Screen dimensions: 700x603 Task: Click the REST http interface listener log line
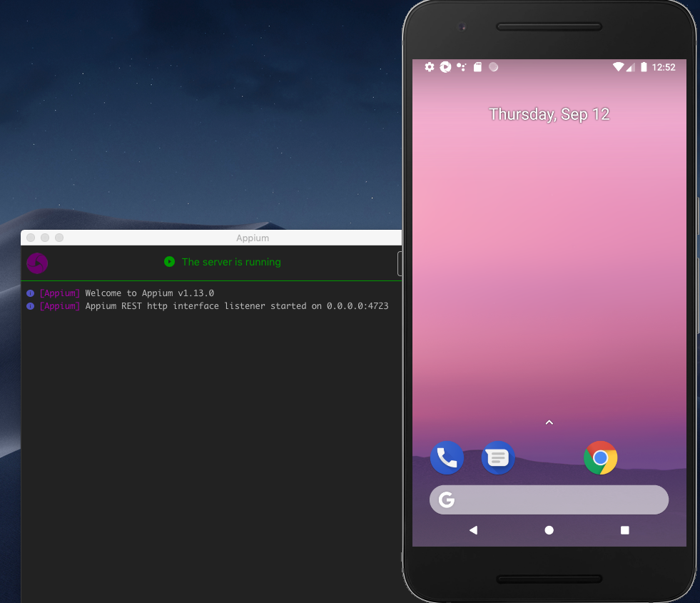click(237, 306)
